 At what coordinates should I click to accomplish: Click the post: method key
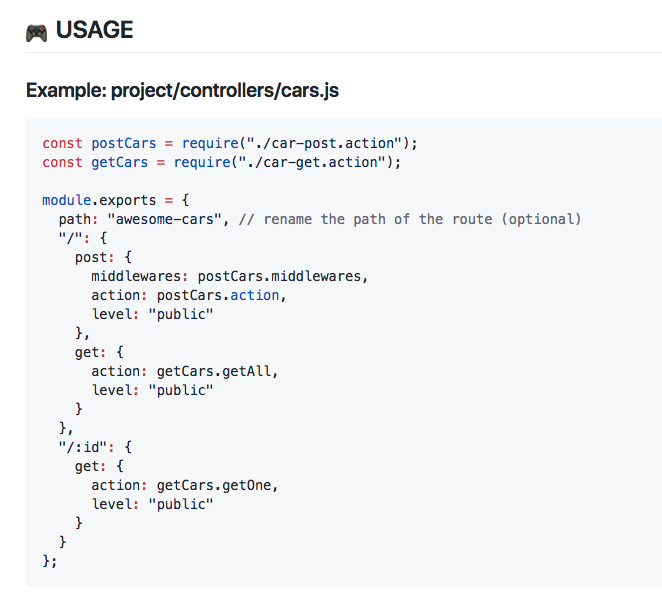95,257
